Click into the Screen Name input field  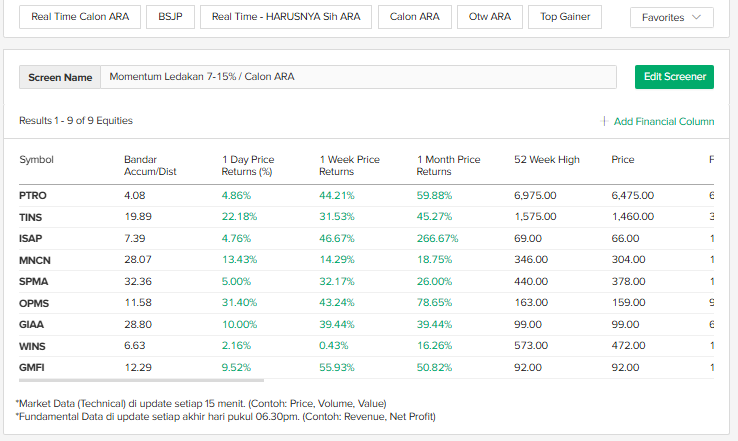click(358, 77)
